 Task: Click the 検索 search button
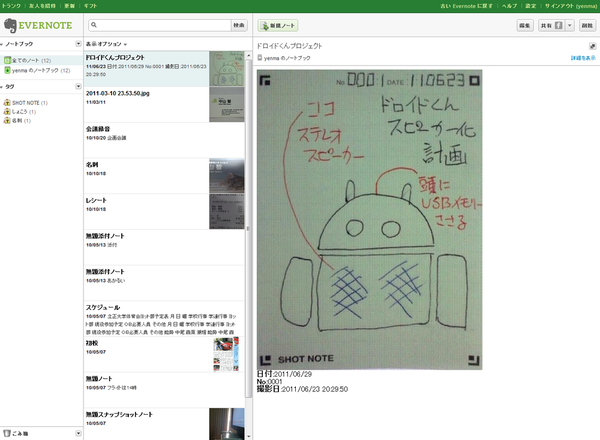click(239, 25)
